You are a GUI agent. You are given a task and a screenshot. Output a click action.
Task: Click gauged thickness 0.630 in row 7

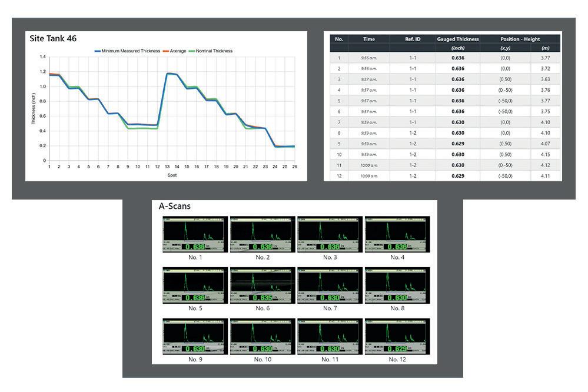coord(458,122)
